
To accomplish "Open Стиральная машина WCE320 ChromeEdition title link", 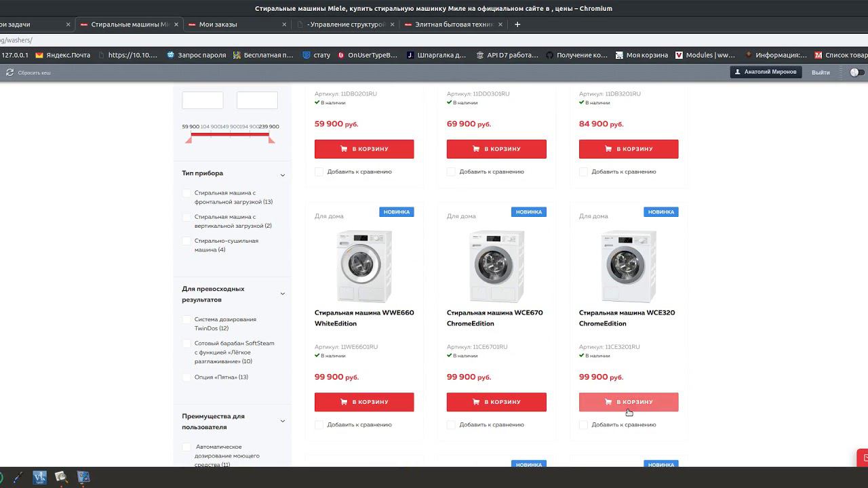I will (627, 318).
